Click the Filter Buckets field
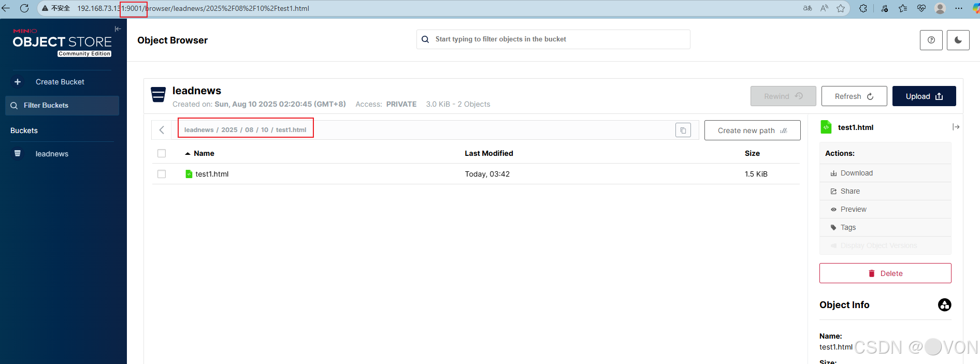 (62, 105)
